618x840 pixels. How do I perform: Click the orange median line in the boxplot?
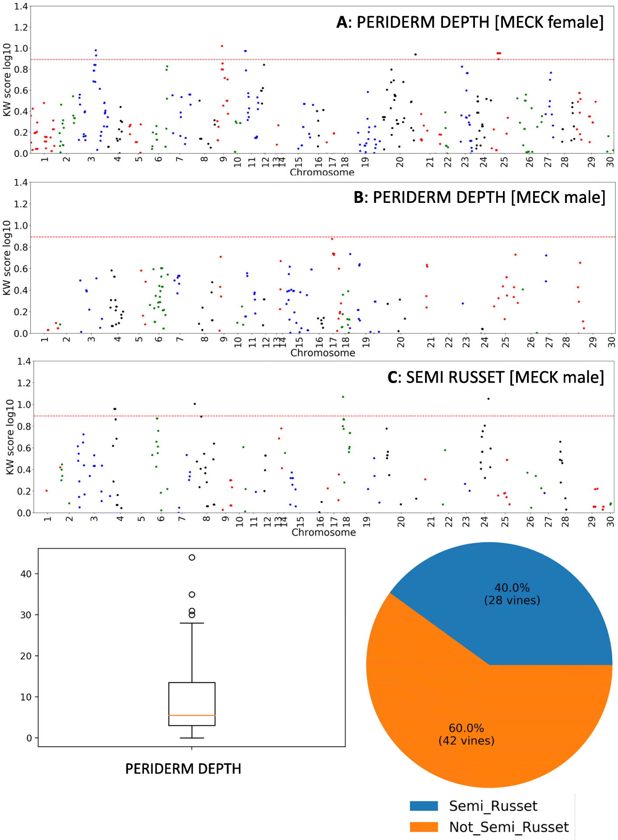(192, 715)
